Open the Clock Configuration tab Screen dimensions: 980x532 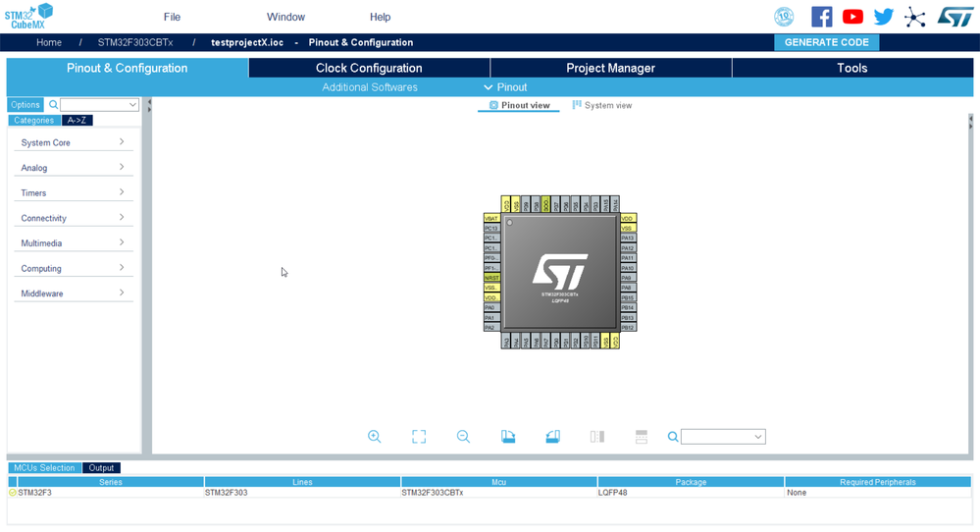click(x=369, y=68)
